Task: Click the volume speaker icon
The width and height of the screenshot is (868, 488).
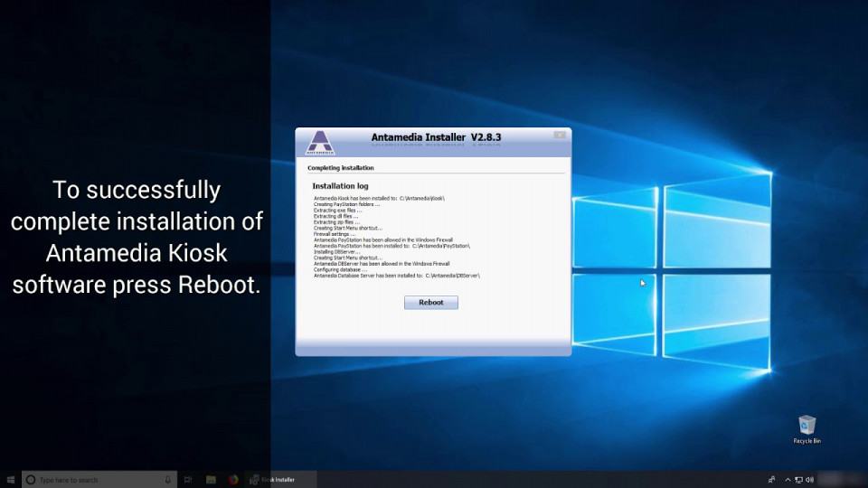Action: (810, 480)
